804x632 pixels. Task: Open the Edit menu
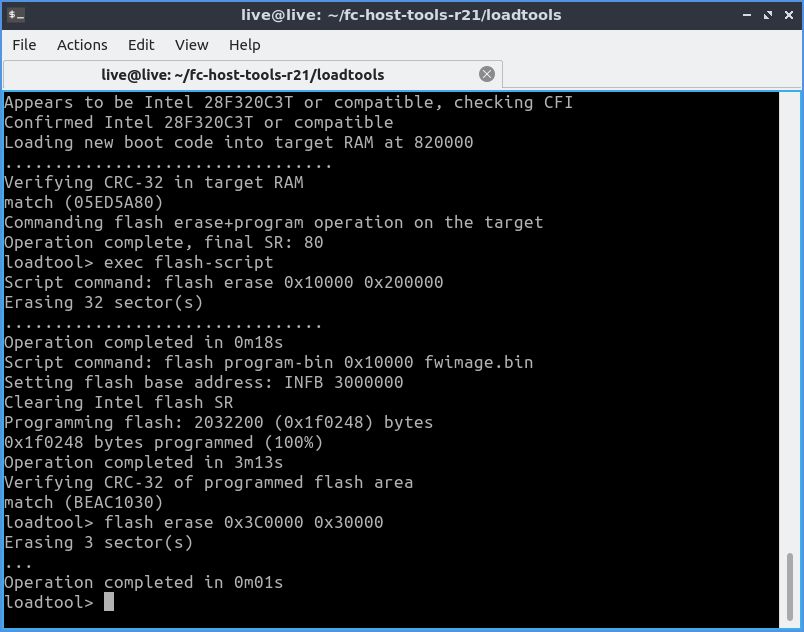click(141, 45)
